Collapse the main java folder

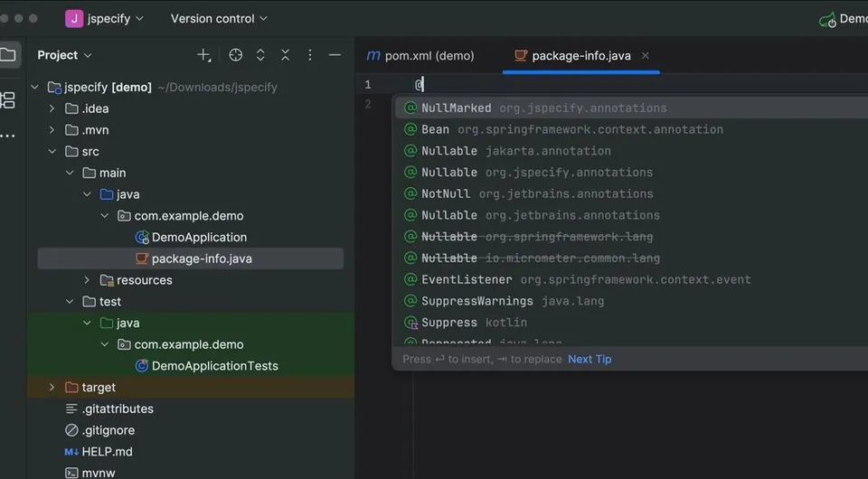pyautogui.click(x=87, y=194)
